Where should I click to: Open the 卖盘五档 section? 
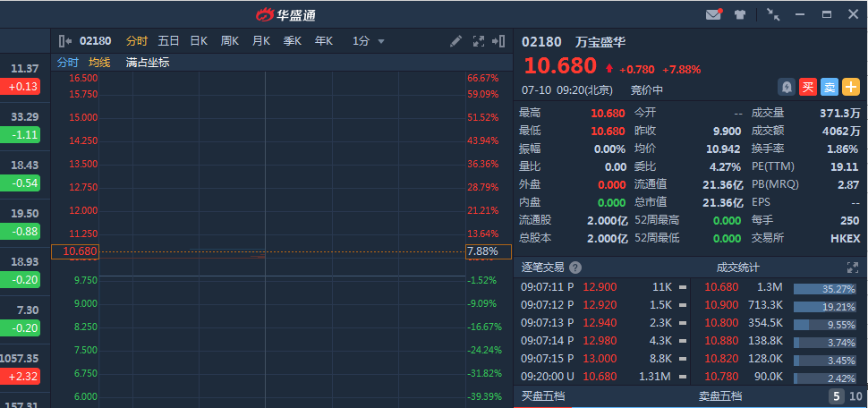point(719,396)
